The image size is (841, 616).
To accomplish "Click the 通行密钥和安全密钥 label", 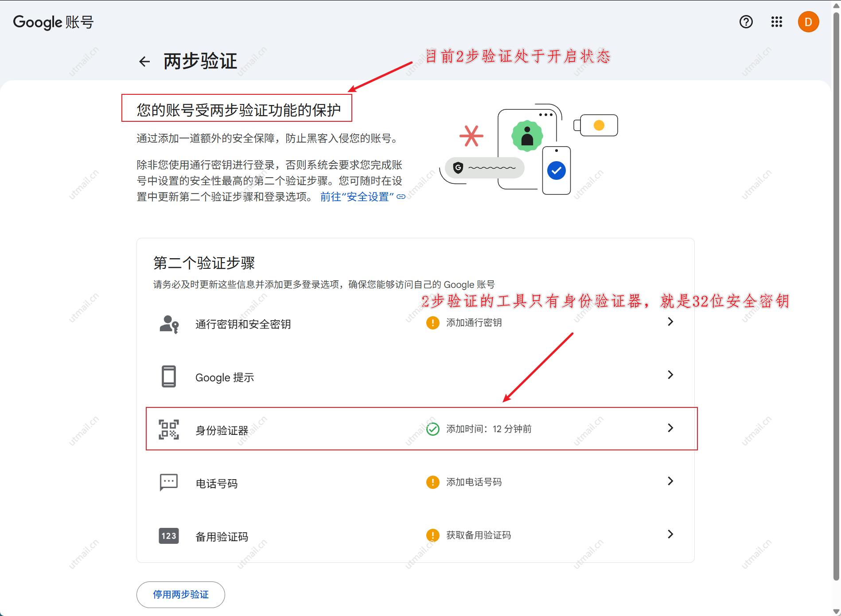I will pyautogui.click(x=243, y=324).
